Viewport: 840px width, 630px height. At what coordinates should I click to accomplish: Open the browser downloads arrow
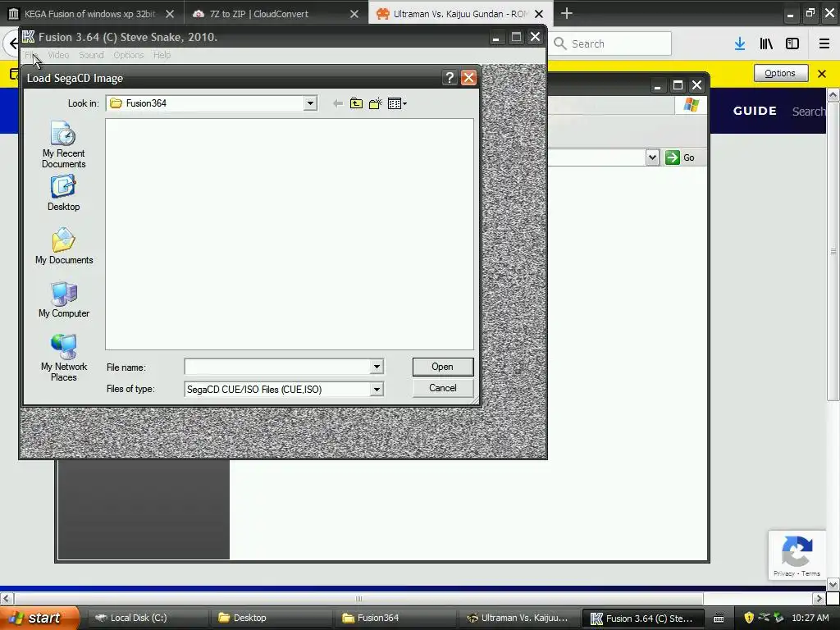pyautogui.click(x=740, y=44)
